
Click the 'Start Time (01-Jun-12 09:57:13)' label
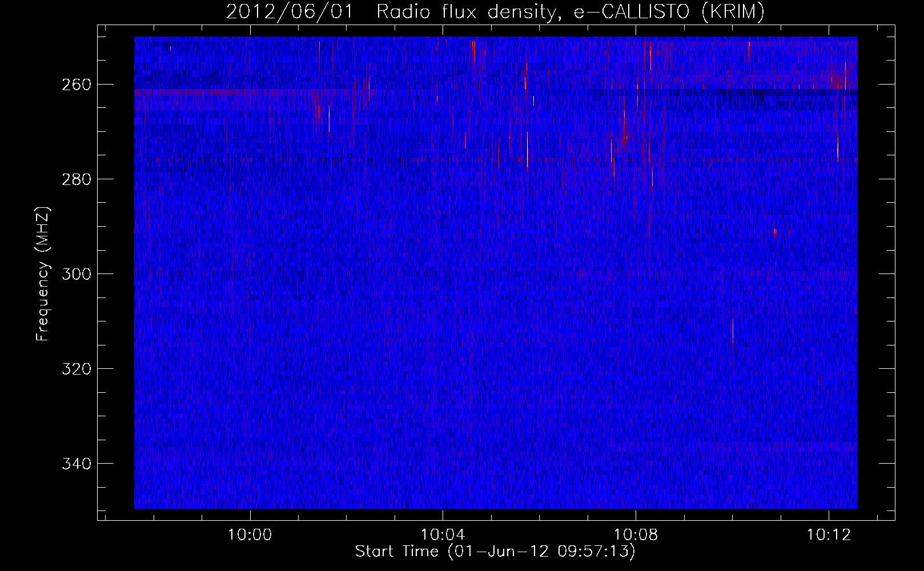point(495,552)
